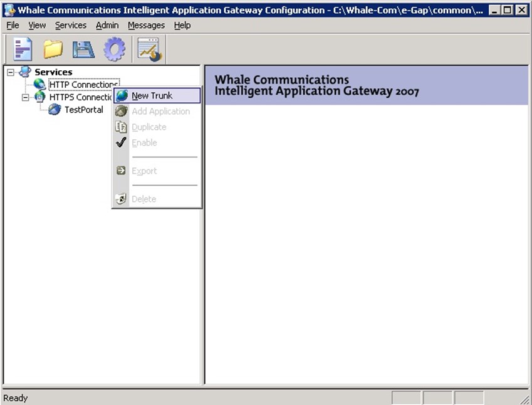Click the Save disk toolbar icon
Image resolution: width=532 pixels, height=405 pixels.
tap(83, 49)
